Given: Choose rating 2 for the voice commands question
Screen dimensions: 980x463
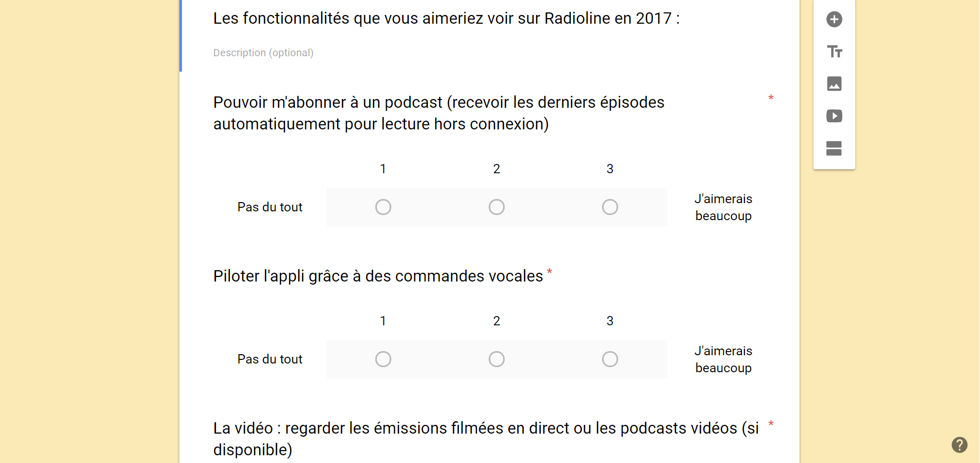Looking at the screenshot, I should 496,359.
